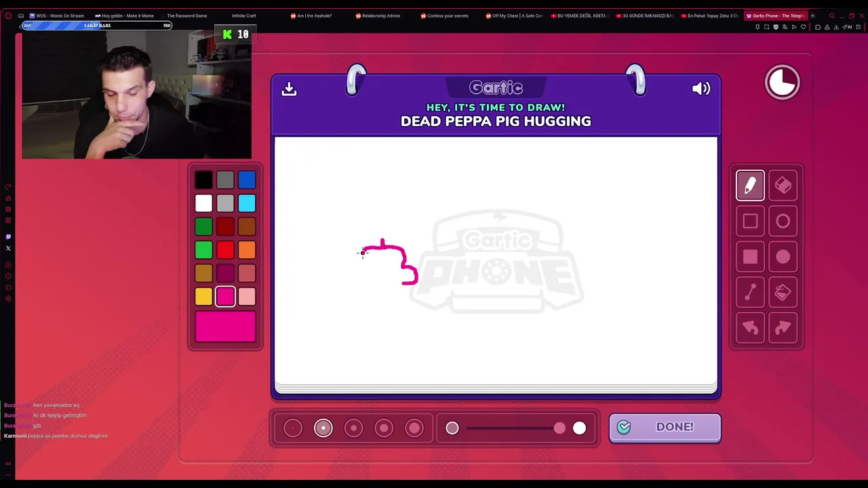Choose the hollow ellipse shape tool

point(783,221)
